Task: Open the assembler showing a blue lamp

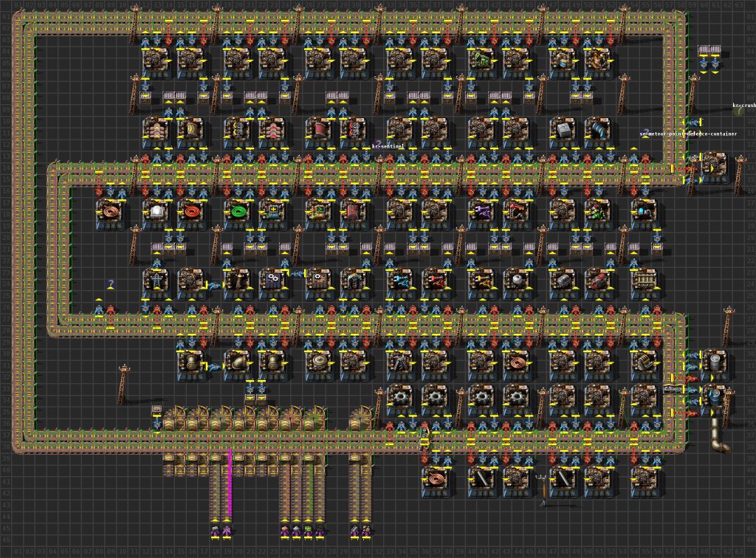Action: (644, 213)
